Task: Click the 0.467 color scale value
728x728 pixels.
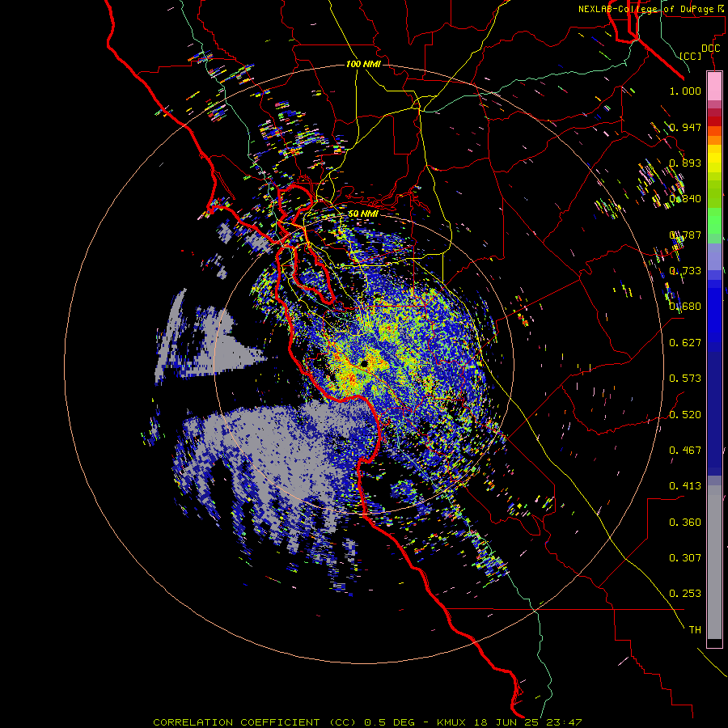Action: pyautogui.click(x=685, y=450)
